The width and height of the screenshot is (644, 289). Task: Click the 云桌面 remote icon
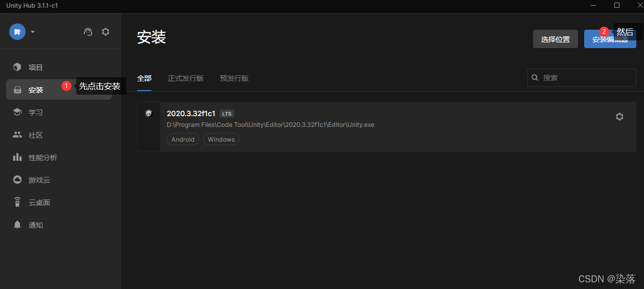click(x=17, y=202)
